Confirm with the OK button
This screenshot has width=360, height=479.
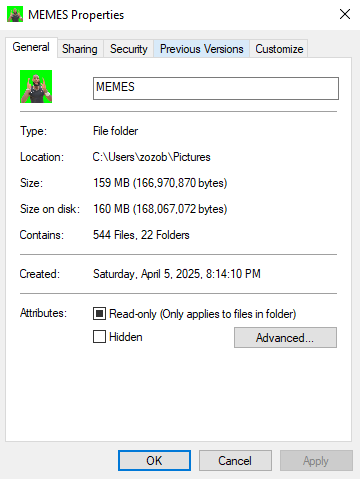click(154, 461)
